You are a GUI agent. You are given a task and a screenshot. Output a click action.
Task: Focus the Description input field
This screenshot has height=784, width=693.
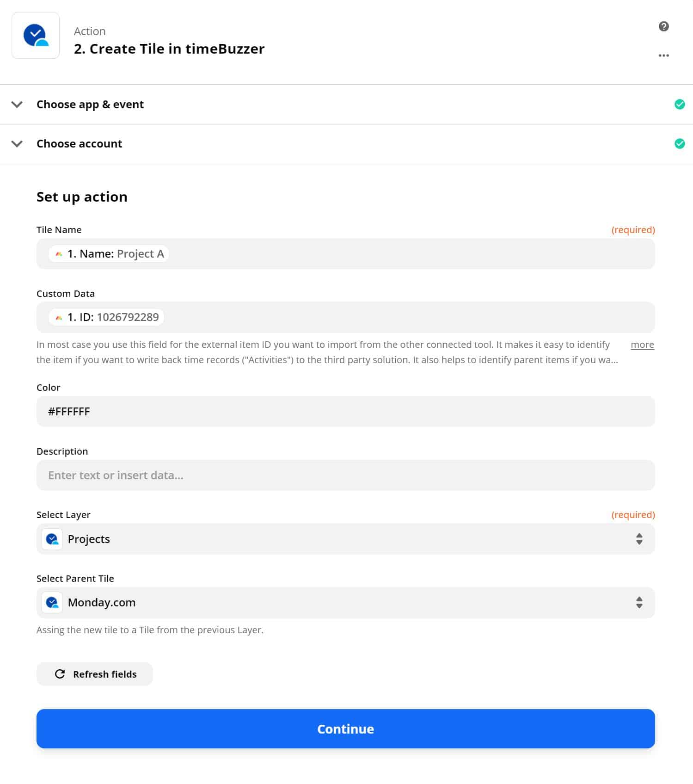[346, 475]
